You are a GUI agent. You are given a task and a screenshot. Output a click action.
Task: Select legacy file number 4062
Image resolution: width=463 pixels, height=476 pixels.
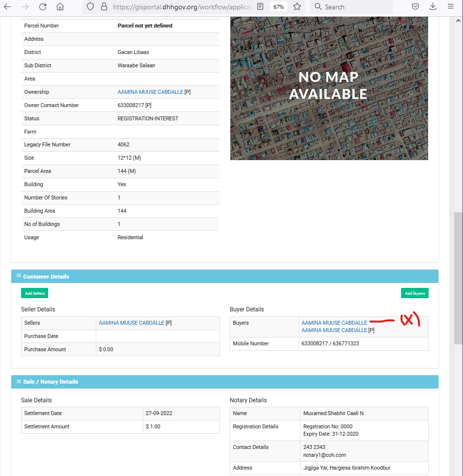pyautogui.click(x=124, y=144)
